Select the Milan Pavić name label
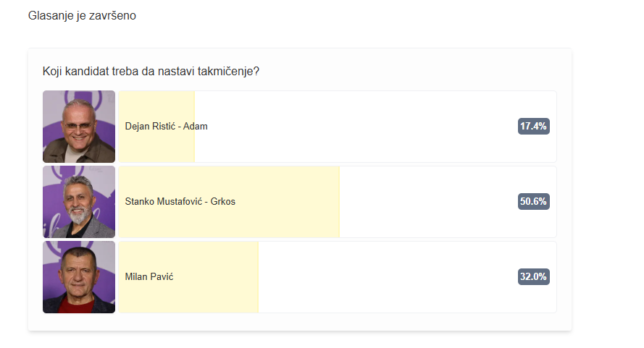The image size is (644, 348). click(x=149, y=277)
